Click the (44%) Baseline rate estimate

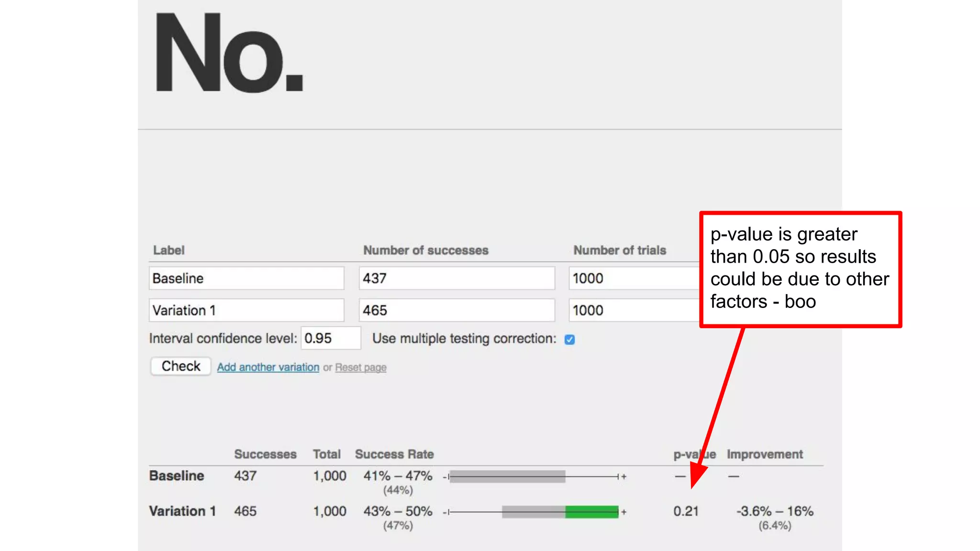[398, 490]
